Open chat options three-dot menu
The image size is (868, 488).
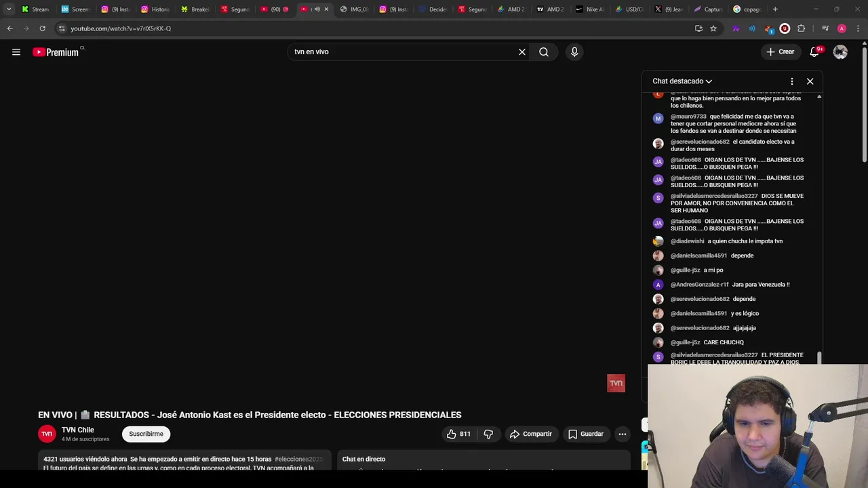(791, 81)
